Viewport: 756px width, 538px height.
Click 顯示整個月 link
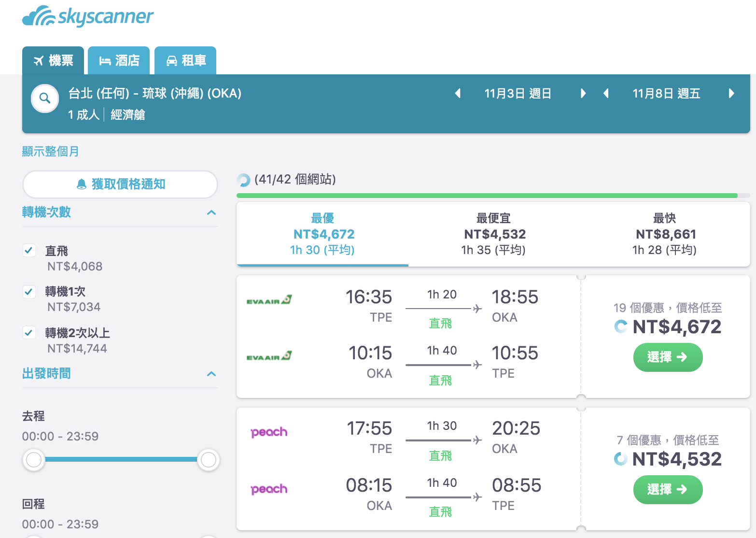click(x=50, y=152)
